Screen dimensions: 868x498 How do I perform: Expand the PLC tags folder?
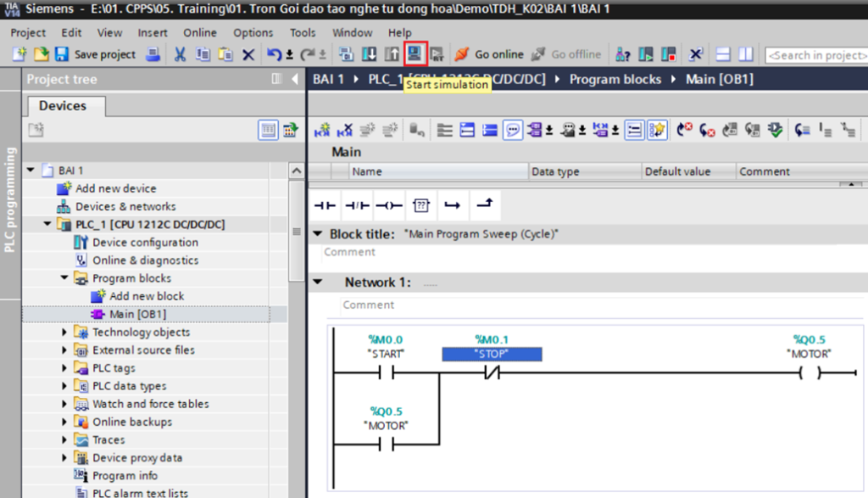pos(64,368)
